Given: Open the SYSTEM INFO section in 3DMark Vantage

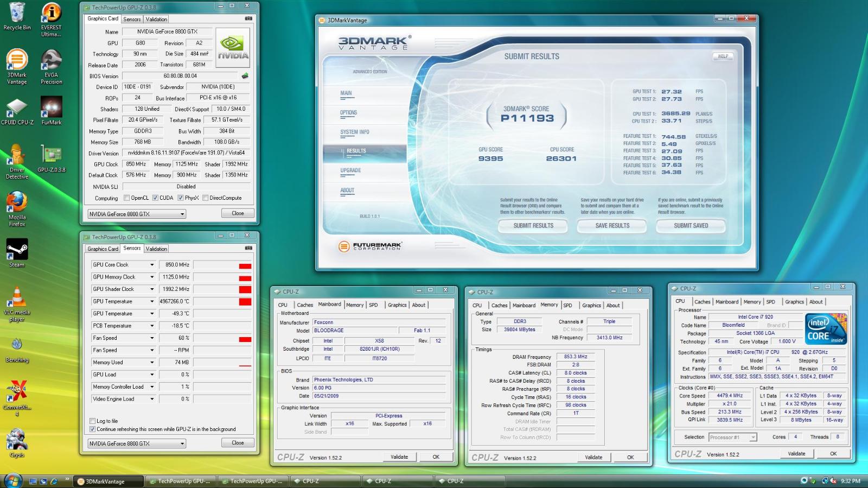Looking at the screenshot, I should (355, 132).
